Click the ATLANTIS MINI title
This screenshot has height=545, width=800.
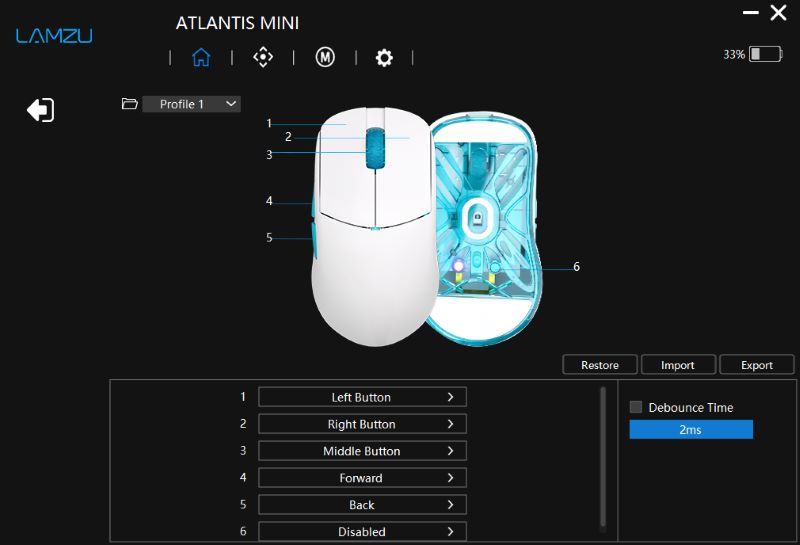click(x=237, y=23)
